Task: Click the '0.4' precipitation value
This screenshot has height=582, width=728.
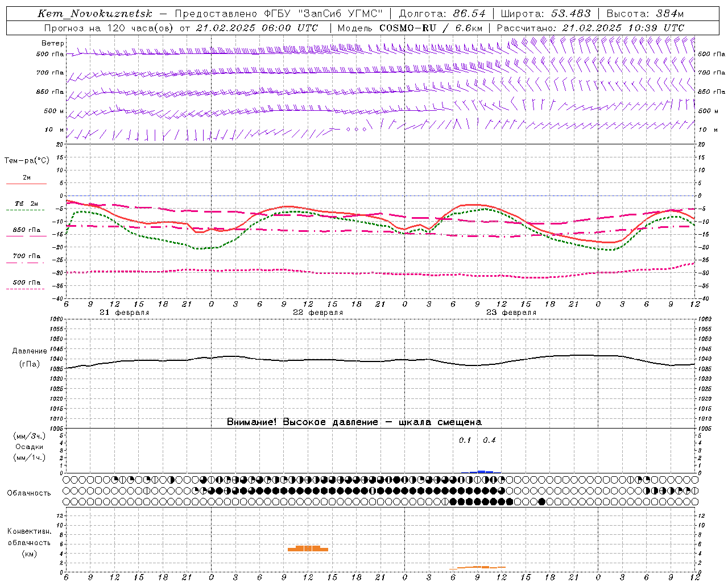Action: (x=489, y=440)
